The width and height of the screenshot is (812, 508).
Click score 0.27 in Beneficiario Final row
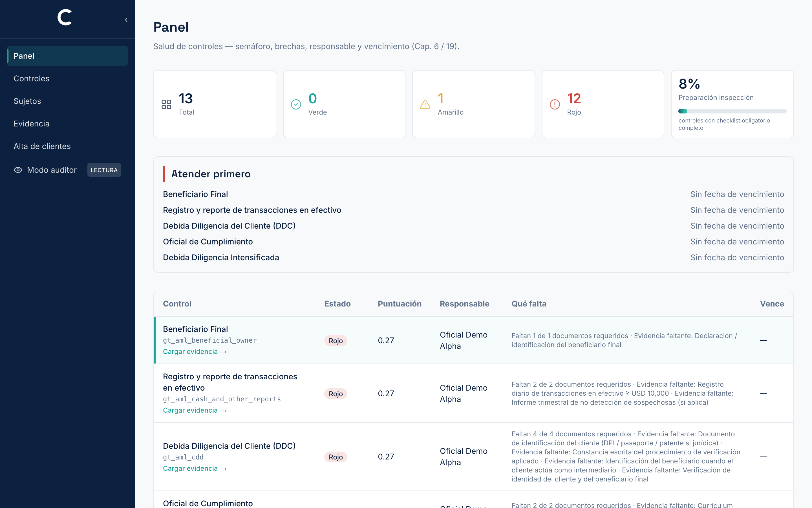(x=386, y=340)
